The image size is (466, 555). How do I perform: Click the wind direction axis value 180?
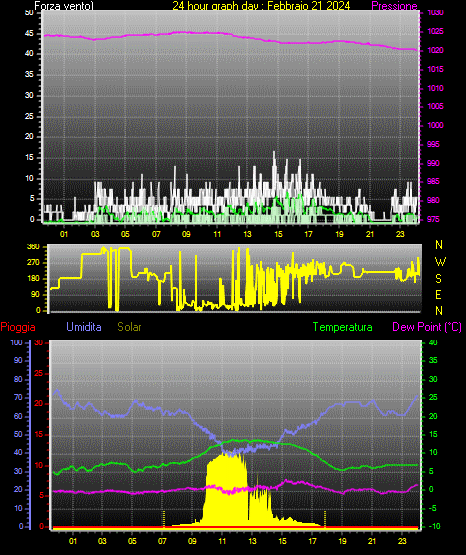click(x=33, y=279)
